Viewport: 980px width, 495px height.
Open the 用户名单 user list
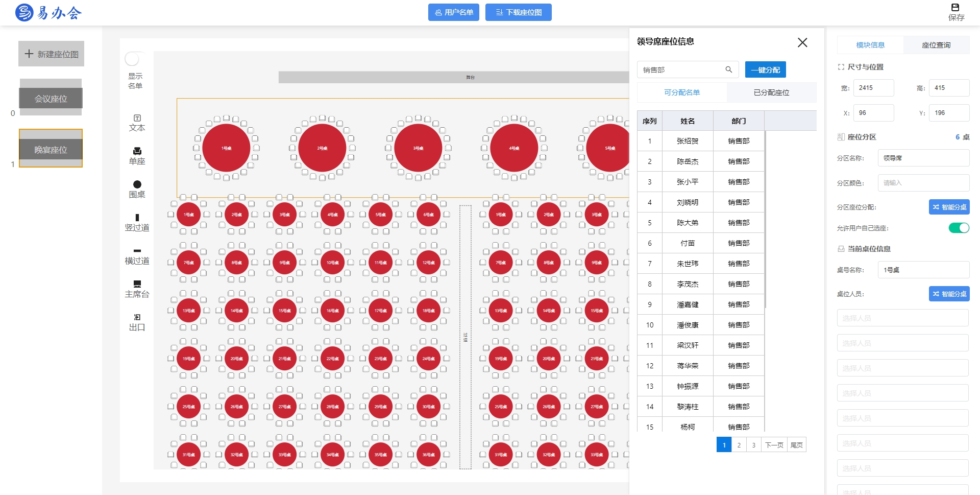click(x=453, y=12)
